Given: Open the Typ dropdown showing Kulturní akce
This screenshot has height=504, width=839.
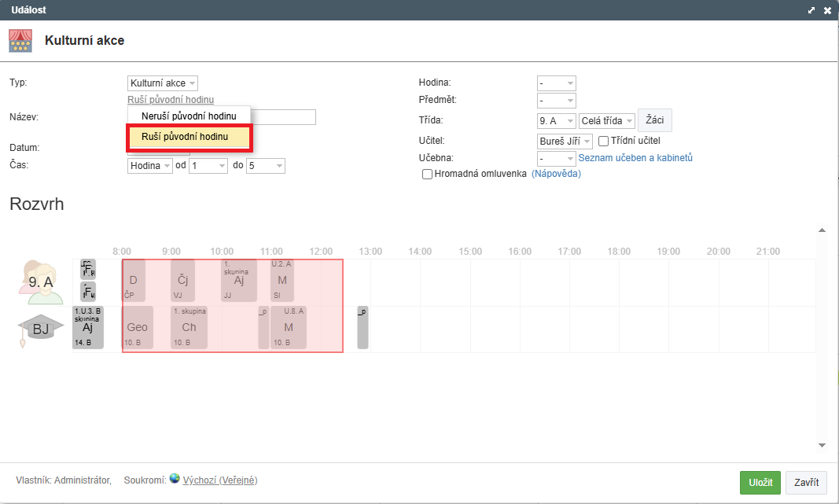Looking at the screenshot, I should [163, 83].
